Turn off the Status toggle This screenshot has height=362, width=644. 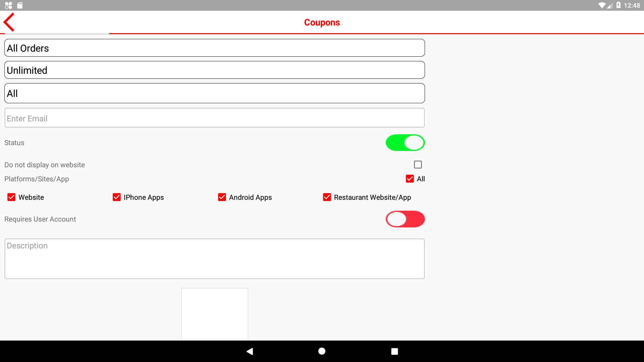(405, 143)
